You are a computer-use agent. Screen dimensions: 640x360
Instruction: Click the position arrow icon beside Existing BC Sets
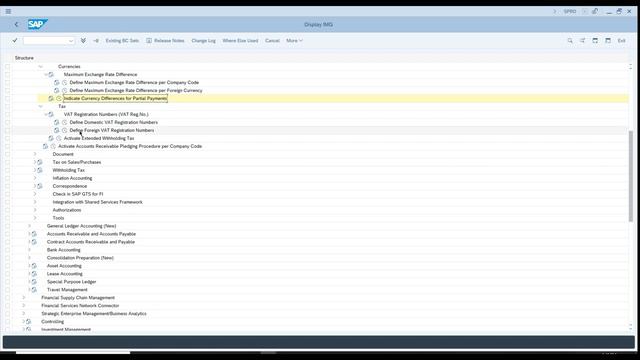tap(96, 40)
